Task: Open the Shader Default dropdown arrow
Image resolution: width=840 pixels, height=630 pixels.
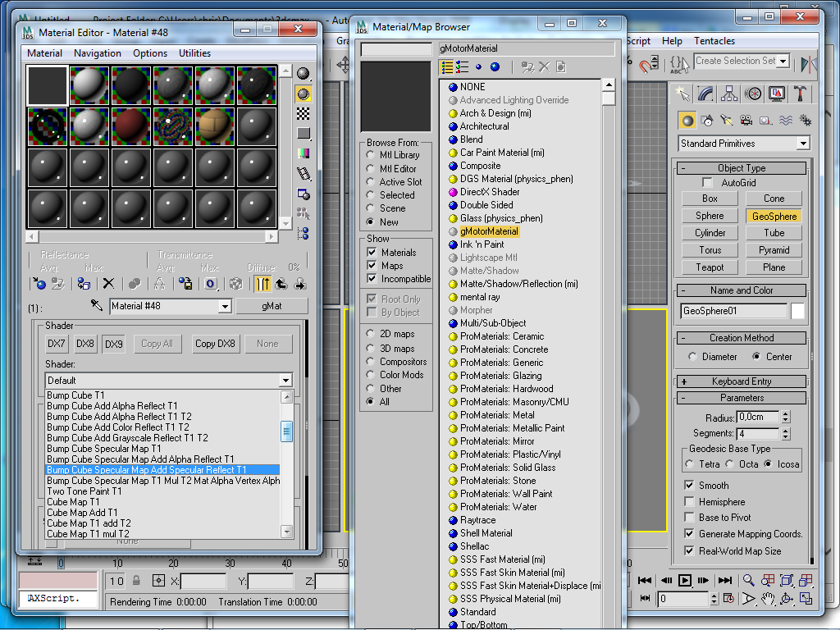Action: [286, 381]
